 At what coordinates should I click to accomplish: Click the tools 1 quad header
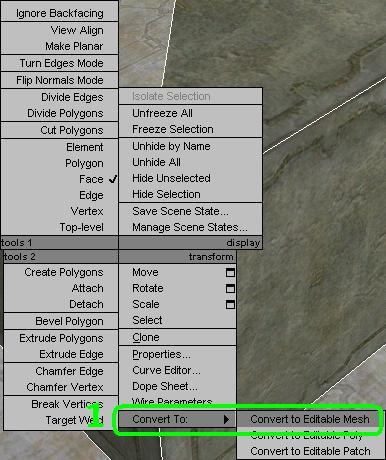(x=59, y=243)
